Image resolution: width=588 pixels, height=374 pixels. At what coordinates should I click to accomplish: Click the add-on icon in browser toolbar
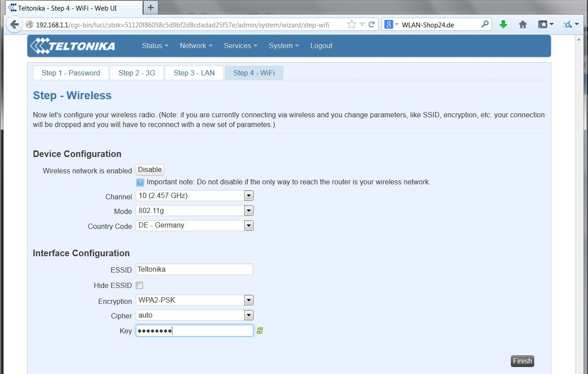pyautogui.click(x=571, y=25)
